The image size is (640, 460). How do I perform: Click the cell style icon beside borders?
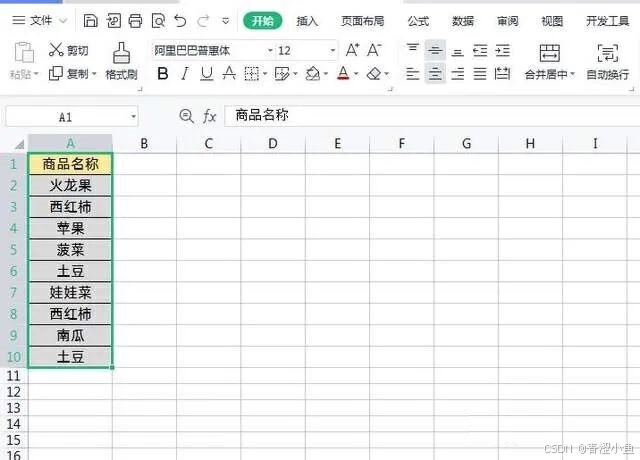click(282, 74)
